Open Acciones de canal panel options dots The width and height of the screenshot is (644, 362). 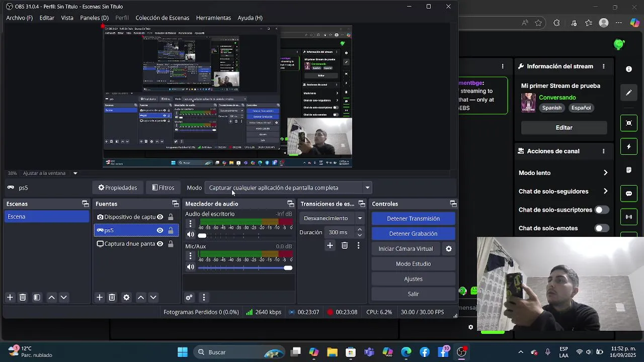click(604, 151)
